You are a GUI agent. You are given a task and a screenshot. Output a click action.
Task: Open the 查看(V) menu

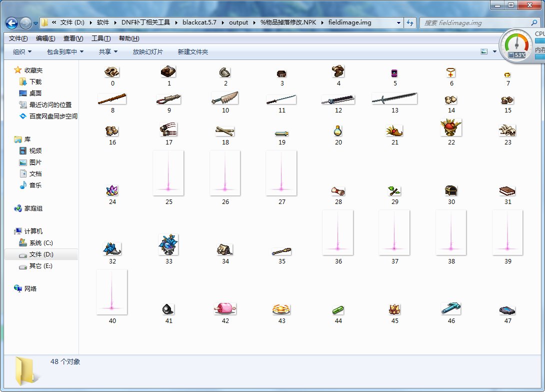tap(73, 38)
